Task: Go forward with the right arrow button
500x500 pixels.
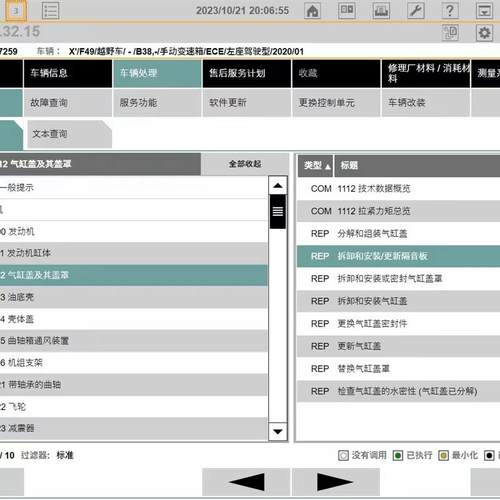Action: pyautogui.click(x=336, y=482)
